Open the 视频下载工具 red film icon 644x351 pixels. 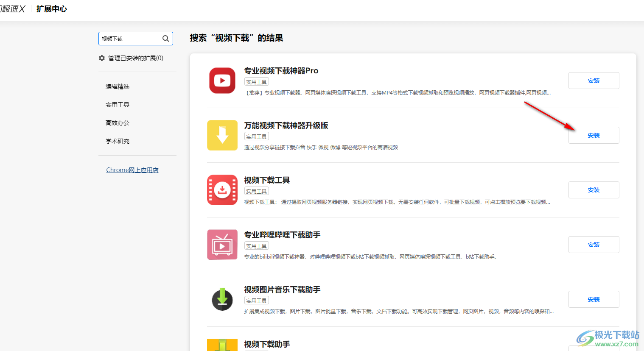(x=222, y=190)
